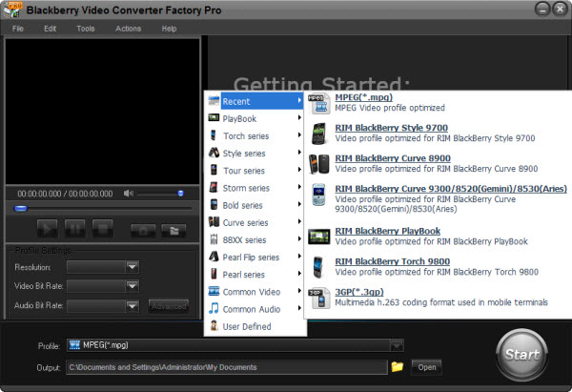This screenshot has height=392, width=572.
Task: Open the Audio Bit Rate dropdown
Action: (x=133, y=305)
